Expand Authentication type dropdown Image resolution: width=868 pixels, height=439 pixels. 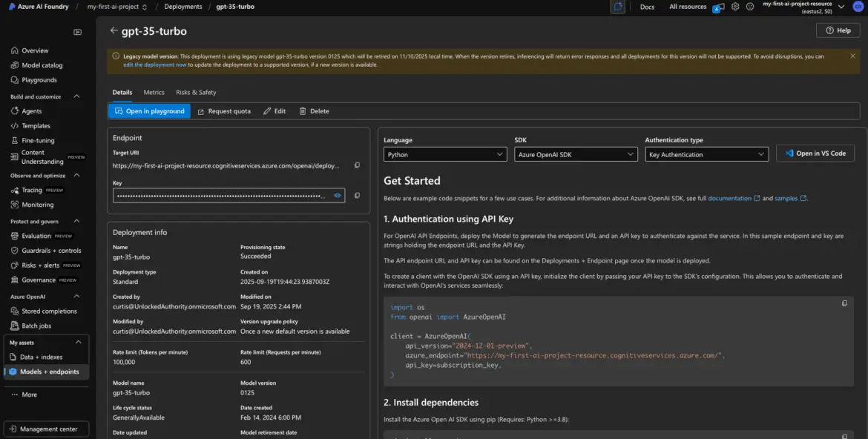click(706, 154)
